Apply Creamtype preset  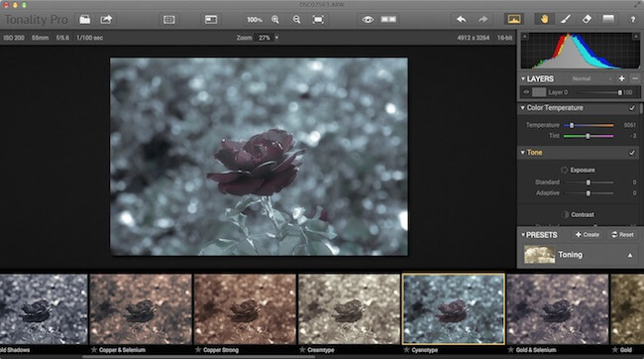(349, 309)
